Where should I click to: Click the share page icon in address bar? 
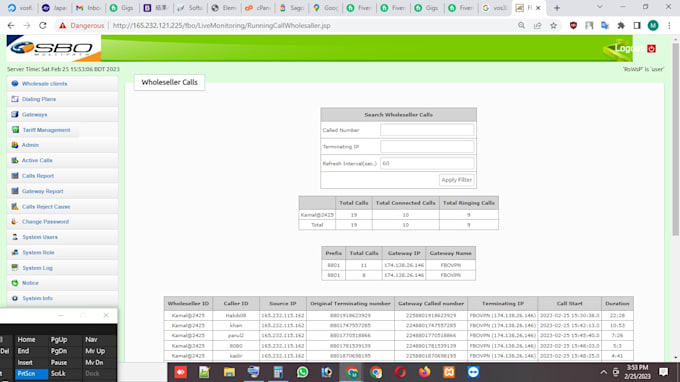pyautogui.click(x=537, y=26)
